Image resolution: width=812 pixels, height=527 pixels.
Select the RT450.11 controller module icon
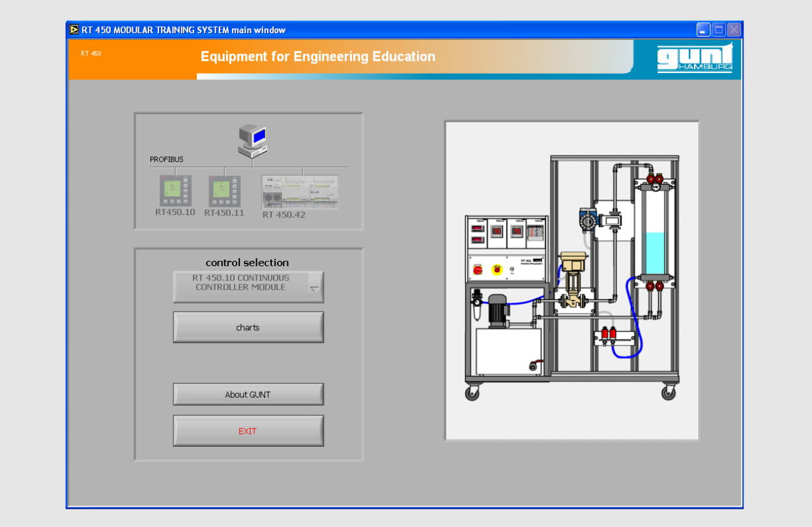[225, 191]
